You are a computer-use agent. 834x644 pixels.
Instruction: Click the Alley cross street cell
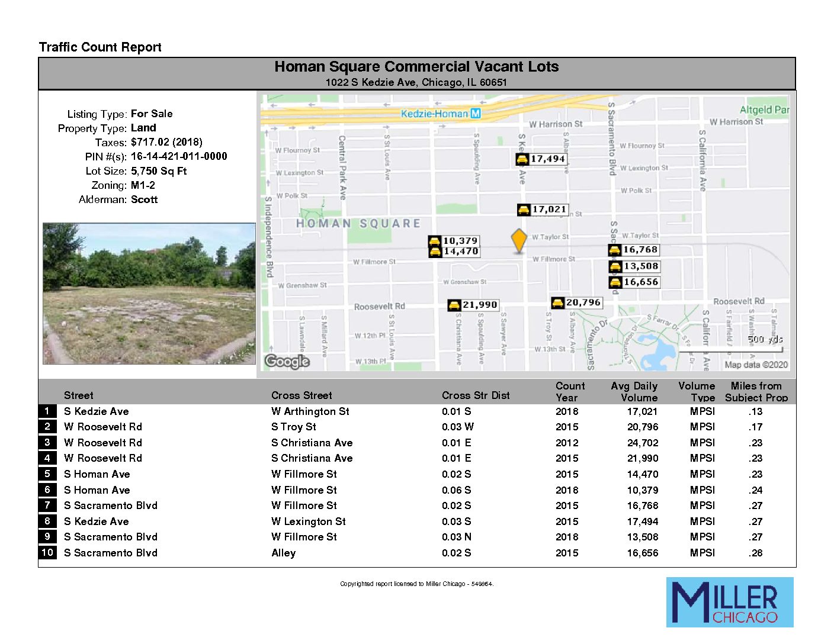click(x=284, y=553)
